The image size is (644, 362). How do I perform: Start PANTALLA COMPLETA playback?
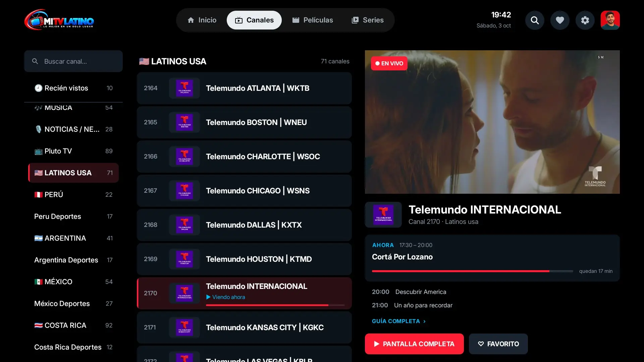point(414,344)
